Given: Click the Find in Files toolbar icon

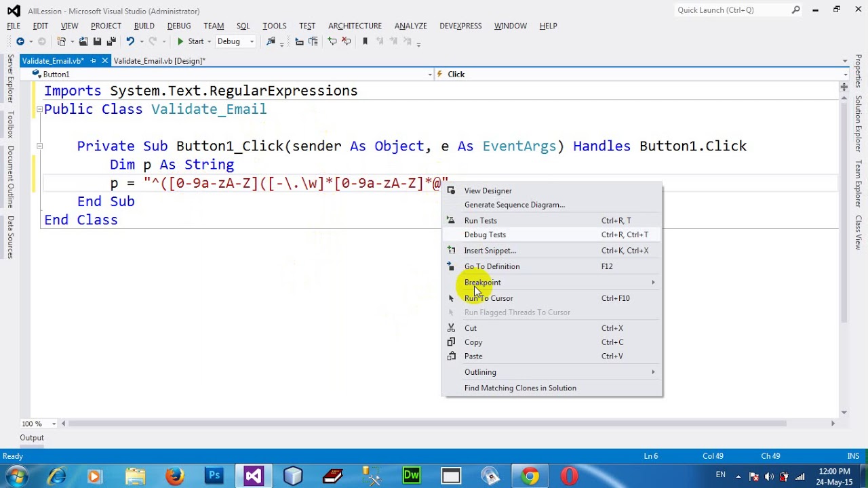Looking at the screenshot, I should [271, 41].
